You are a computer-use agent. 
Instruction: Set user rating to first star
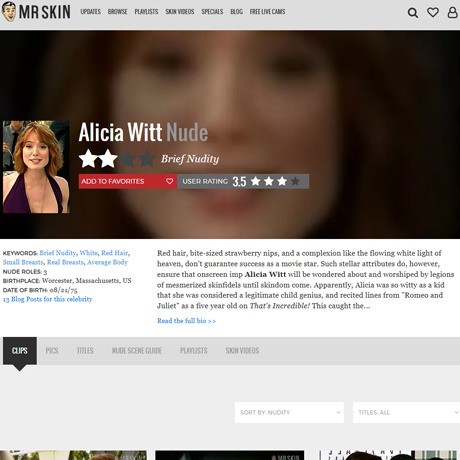(x=256, y=181)
